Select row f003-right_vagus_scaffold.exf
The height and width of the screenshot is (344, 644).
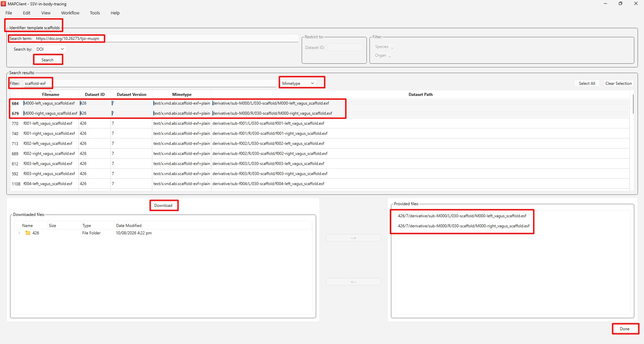pyautogui.click(x=319, y=174)
